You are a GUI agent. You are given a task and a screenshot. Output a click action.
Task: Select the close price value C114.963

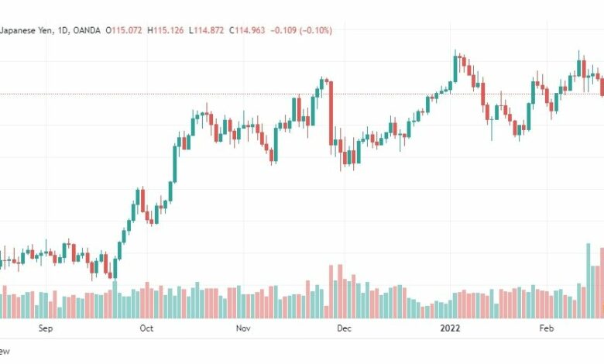click(x=247, y=30)
